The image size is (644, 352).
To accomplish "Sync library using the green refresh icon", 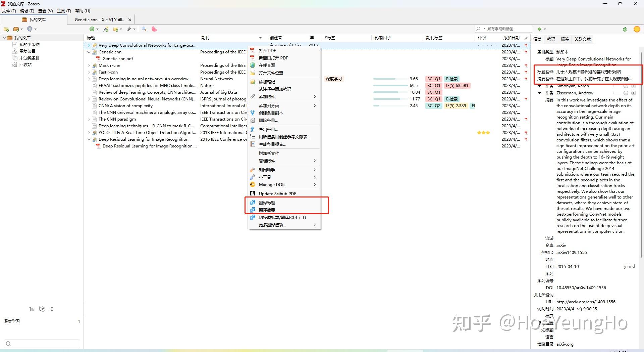I will coord(625,29).
